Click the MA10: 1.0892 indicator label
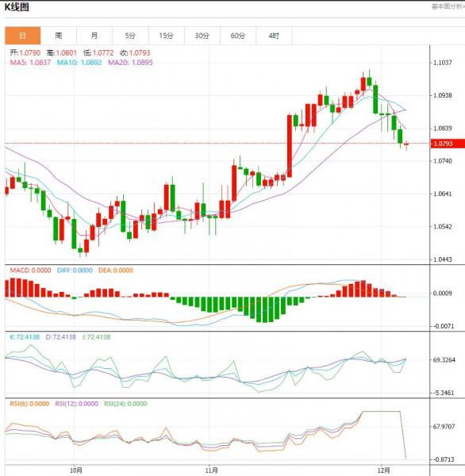Image resolution: width=465 pixels, height=476 pixels. click(x=79, y=63)
